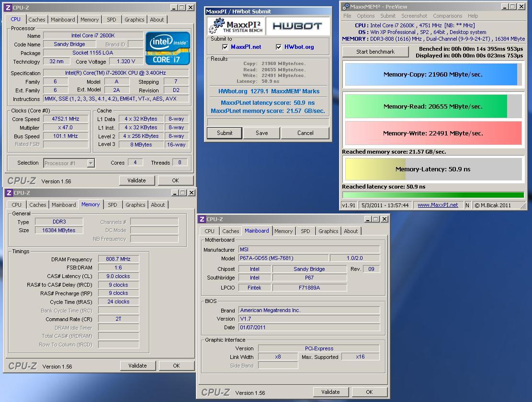Click Validate in the CPU tab CPU-Z window
Image resolution: width=532 pixels, height=402 pixels.
tap(137, 180)
